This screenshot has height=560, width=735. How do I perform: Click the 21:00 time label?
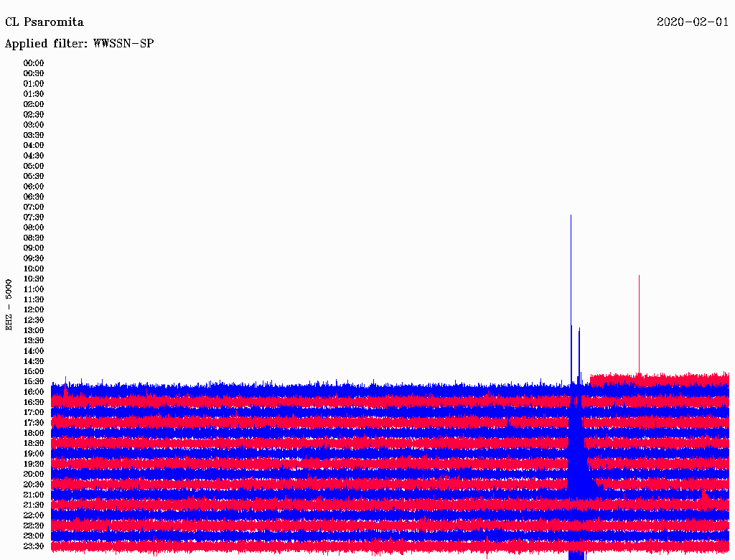34,495
